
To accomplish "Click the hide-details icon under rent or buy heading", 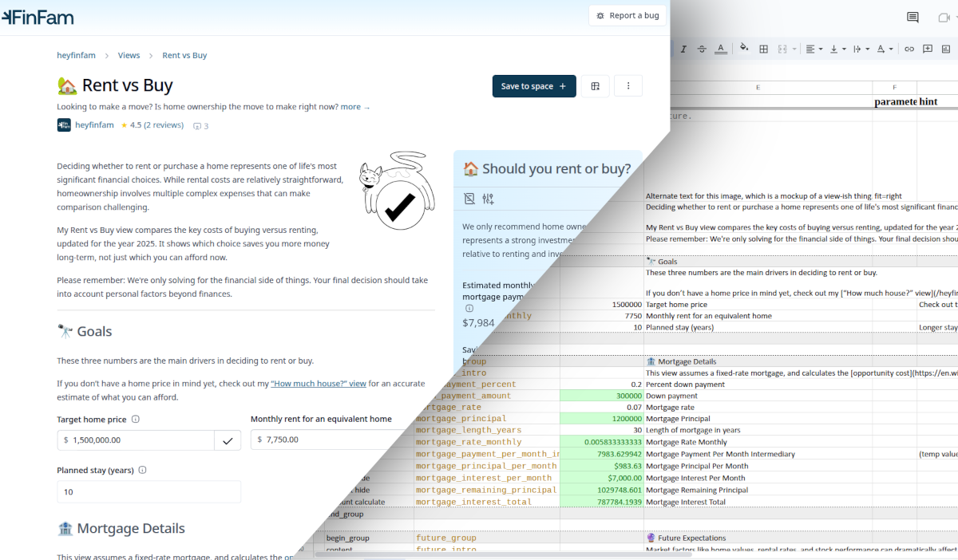I will (469, 199).
